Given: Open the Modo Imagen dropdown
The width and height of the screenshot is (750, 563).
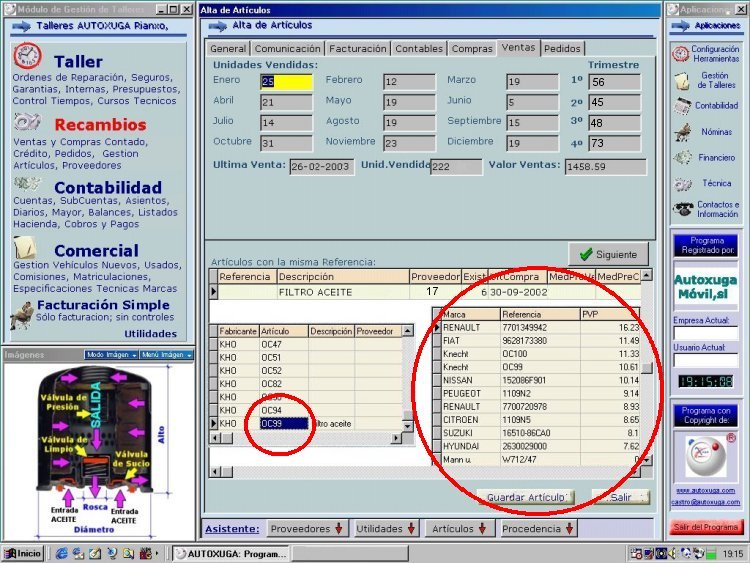Looking at the screenshot, I should point(111,355).
